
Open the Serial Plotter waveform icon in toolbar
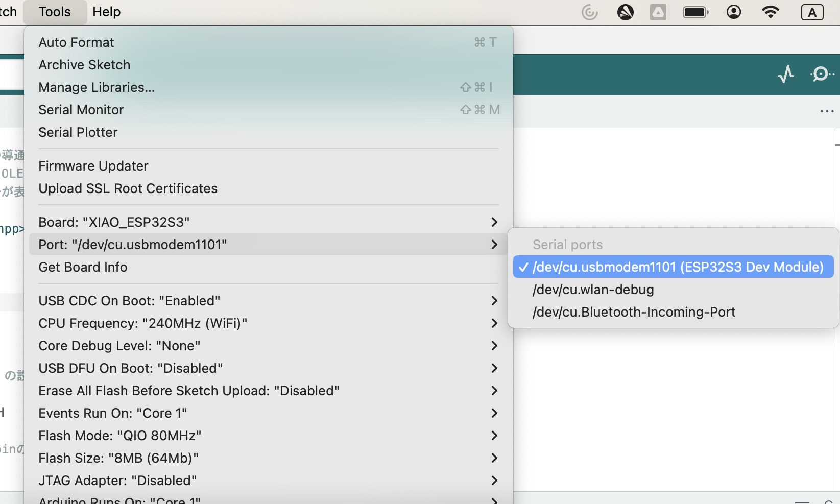point(786,74)
